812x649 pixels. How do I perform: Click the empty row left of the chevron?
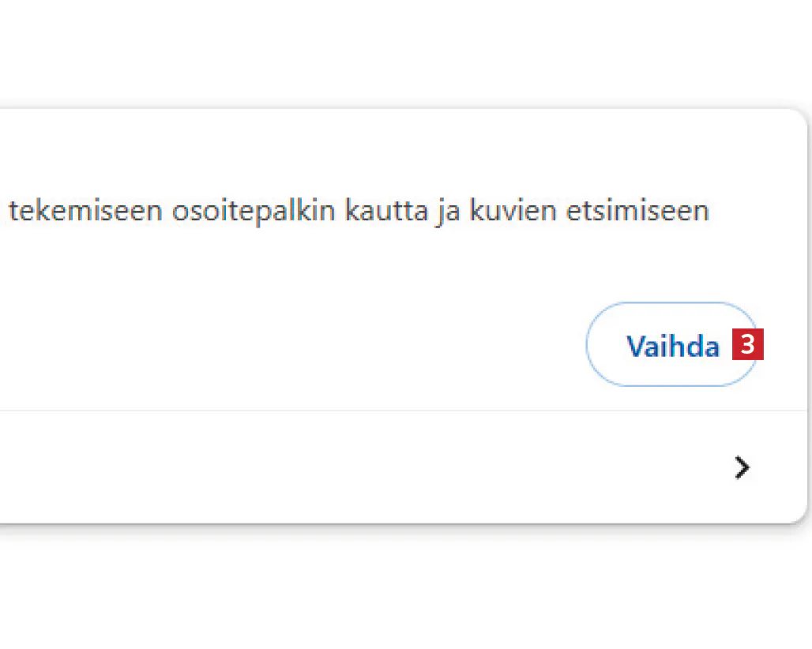pyautogui.click(x=355, y=467)
